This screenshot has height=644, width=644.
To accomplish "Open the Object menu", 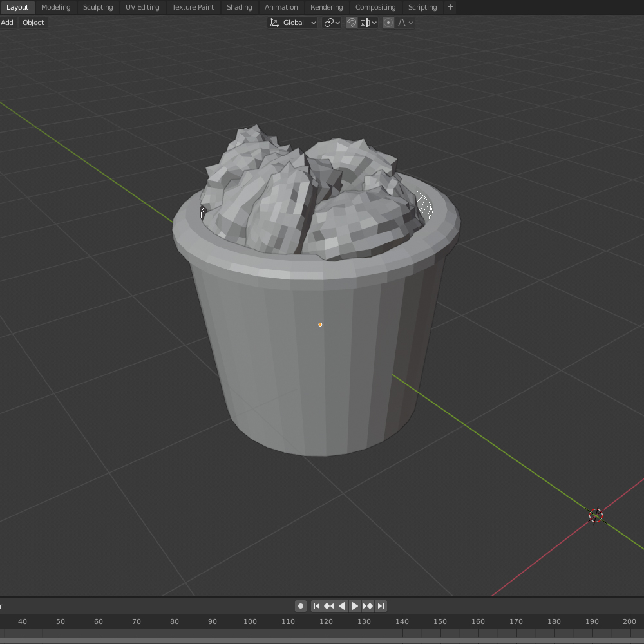I will [x=33, y=23].
